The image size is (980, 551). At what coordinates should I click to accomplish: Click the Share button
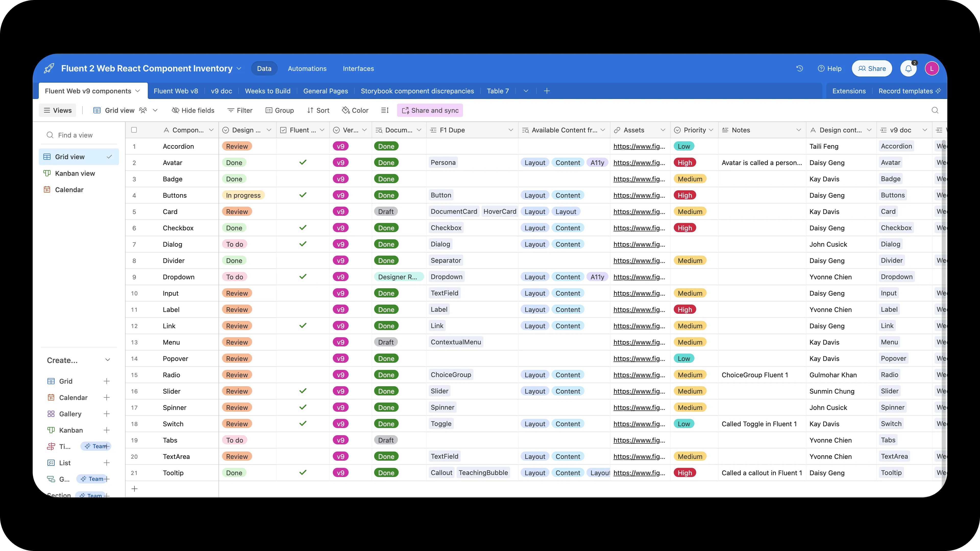[872, 68]
